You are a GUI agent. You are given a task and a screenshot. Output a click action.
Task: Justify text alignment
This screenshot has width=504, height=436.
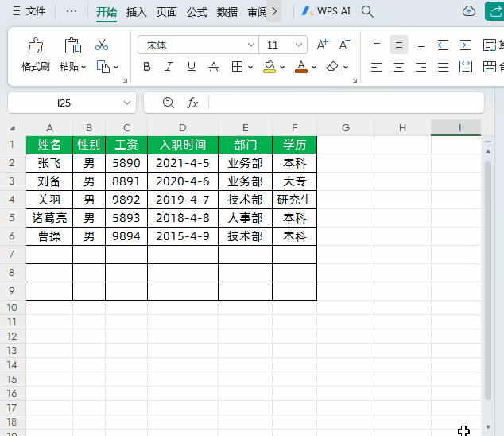point(444,67)
